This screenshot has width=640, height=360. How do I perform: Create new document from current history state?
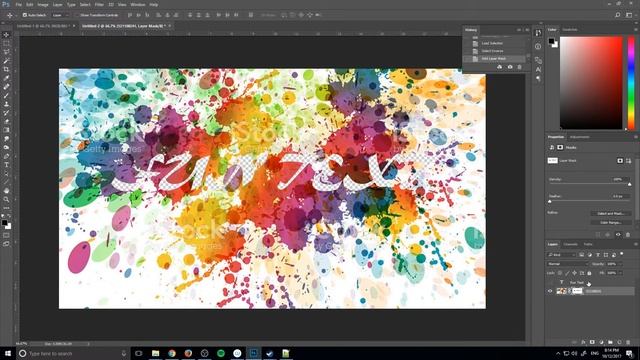click(500, 67)
